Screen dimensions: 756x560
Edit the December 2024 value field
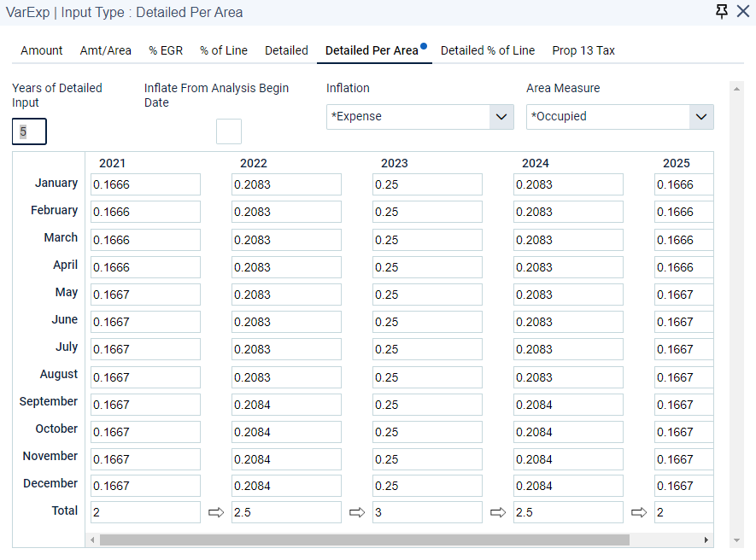[568, 486]
